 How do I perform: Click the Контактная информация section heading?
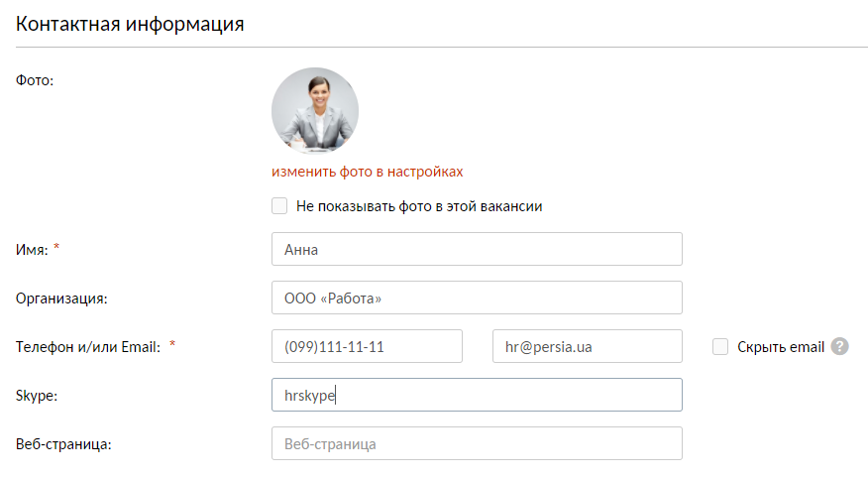[130, 24]
